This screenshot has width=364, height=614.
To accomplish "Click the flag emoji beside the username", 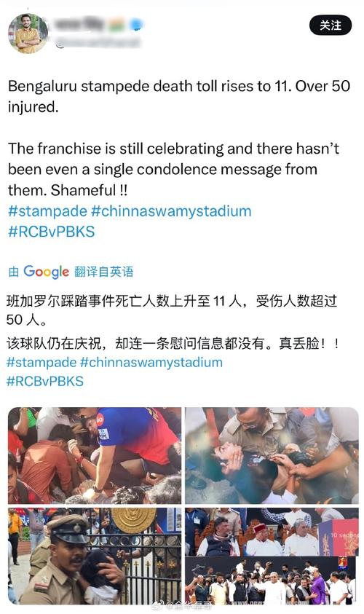I will tap(116, 25).
